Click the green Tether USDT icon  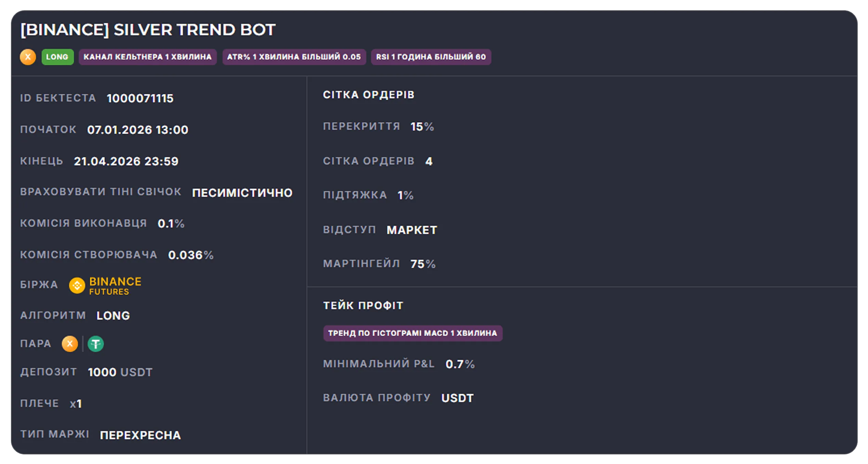coord(96,344)
